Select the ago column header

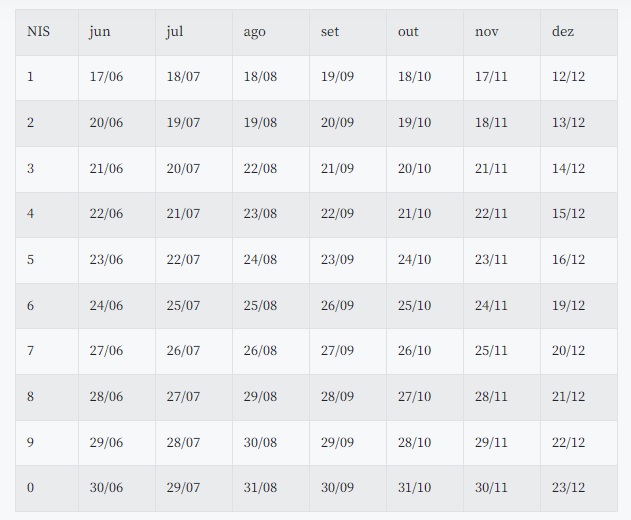pyautogui.click(x=254, y=32)
